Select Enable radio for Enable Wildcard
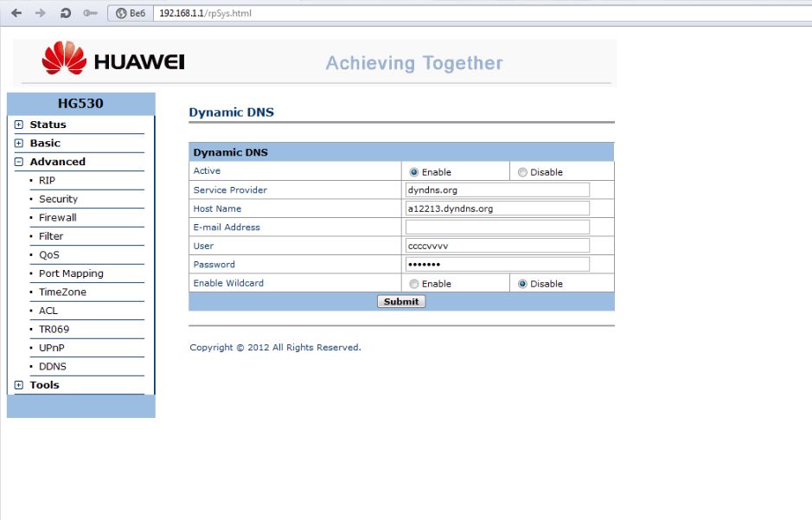 (413, 284)
